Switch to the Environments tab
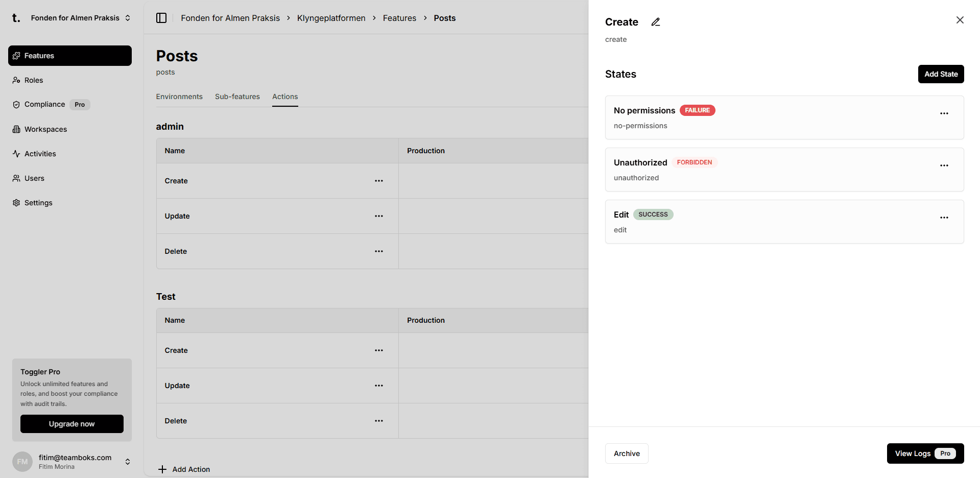The width and height of the screenshot is (980, 478). 179,97
